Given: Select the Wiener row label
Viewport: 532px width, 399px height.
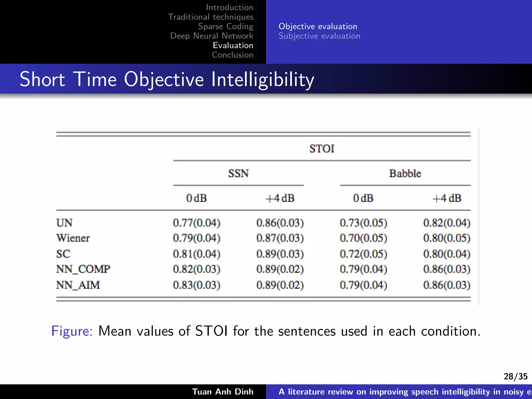Looking at the screenshot, I should click(x=73, y=238).
